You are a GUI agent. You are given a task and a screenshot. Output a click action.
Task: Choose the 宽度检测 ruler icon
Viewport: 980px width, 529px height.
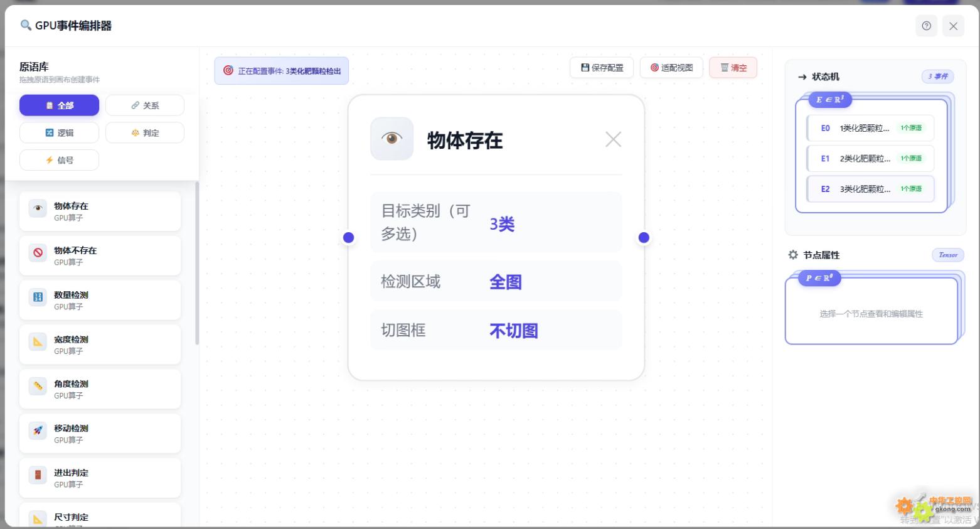click(38, 342)
